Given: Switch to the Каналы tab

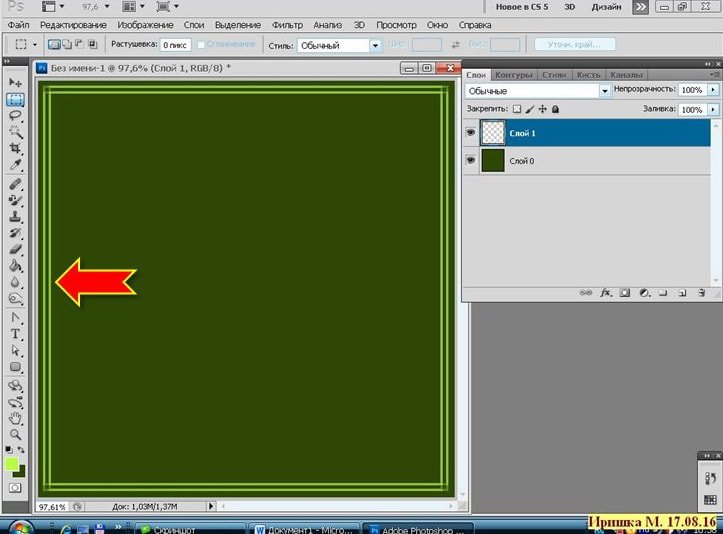Looking at the screenshot, I should (x=626, y=75).
